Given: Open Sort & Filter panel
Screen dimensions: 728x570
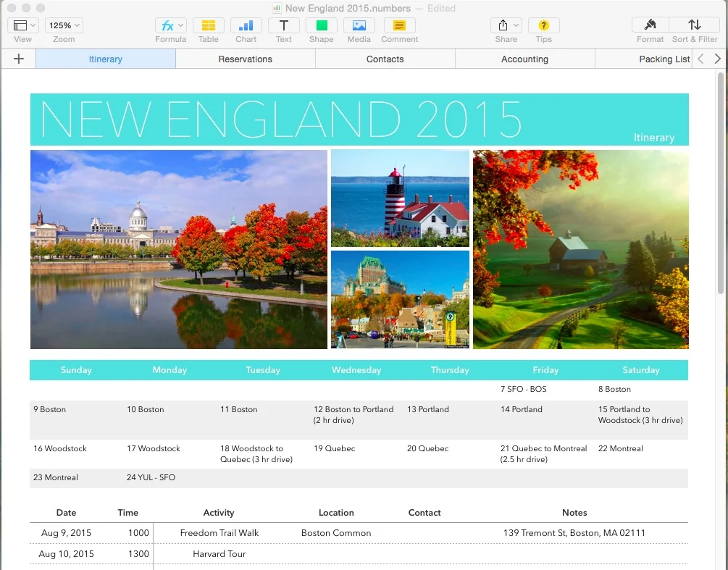Looking at the screenshot, I should (695, 25).
